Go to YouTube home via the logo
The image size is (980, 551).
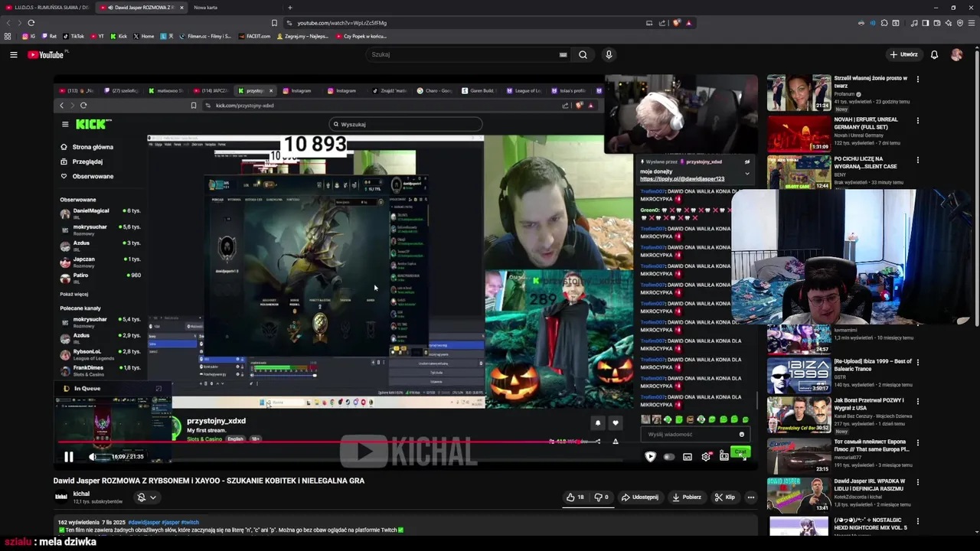coord(46,54)
